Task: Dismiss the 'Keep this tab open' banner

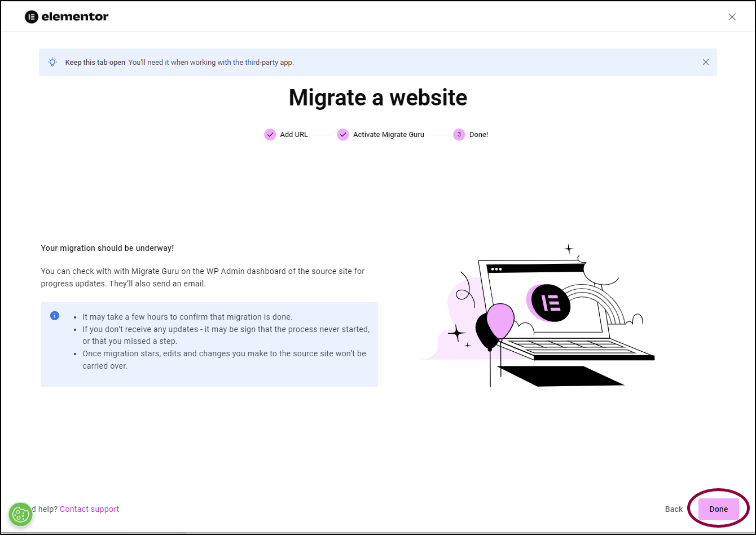Action: pos(705,62)
